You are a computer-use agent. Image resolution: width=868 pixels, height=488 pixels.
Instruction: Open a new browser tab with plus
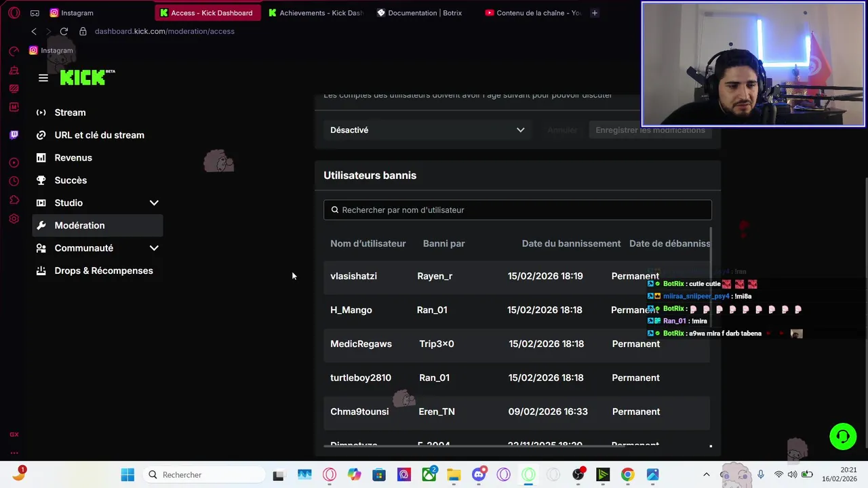coord(595,13)
